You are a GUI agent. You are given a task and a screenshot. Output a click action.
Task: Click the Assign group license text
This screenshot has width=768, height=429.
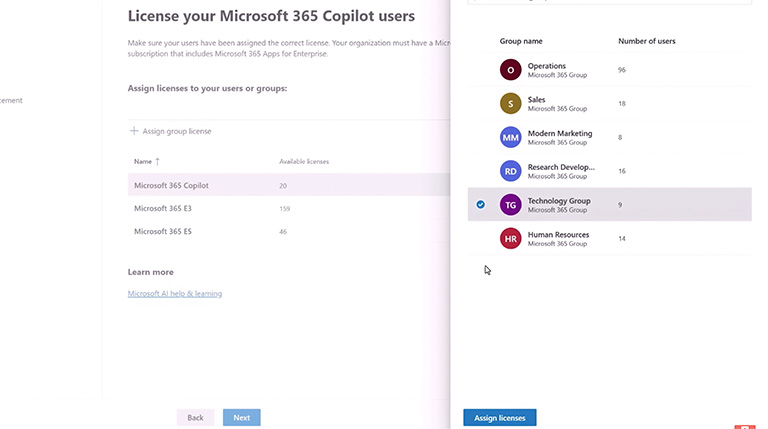pyautogui.click(x=177, y=131)
